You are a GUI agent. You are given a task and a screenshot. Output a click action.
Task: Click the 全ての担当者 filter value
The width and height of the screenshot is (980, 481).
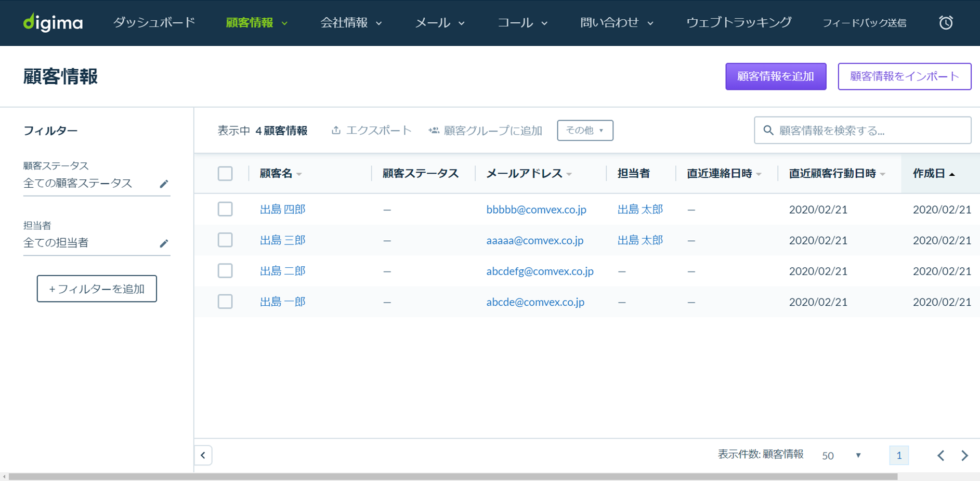[56, 243]
